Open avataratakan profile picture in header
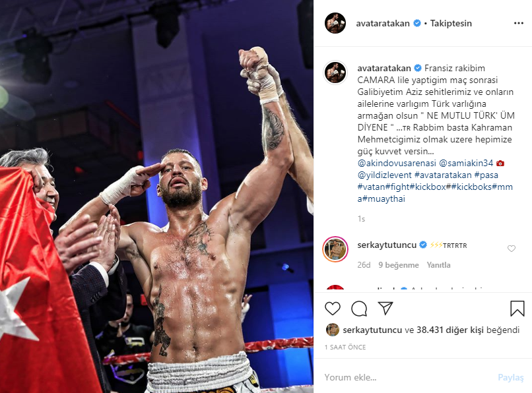Image resolution: width=532 pixels, height=393 pixels. pos(335,23)
